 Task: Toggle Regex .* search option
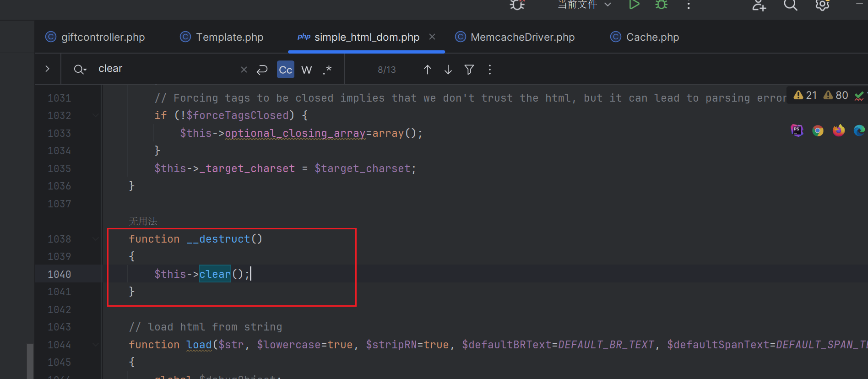click(x=327, y=70)
